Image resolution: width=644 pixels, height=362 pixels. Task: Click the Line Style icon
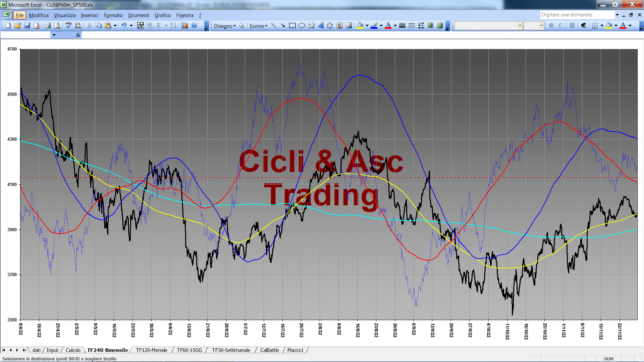[402, 25]
